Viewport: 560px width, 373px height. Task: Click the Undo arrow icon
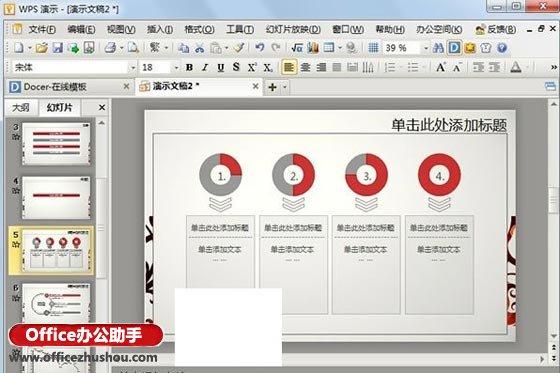pyautogui.click(x=260, y=48)
